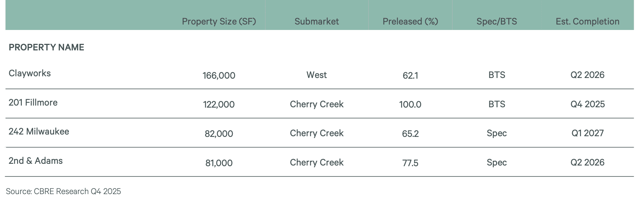
Task: Click the Spec/BTS column header
Action: [496, 21]
